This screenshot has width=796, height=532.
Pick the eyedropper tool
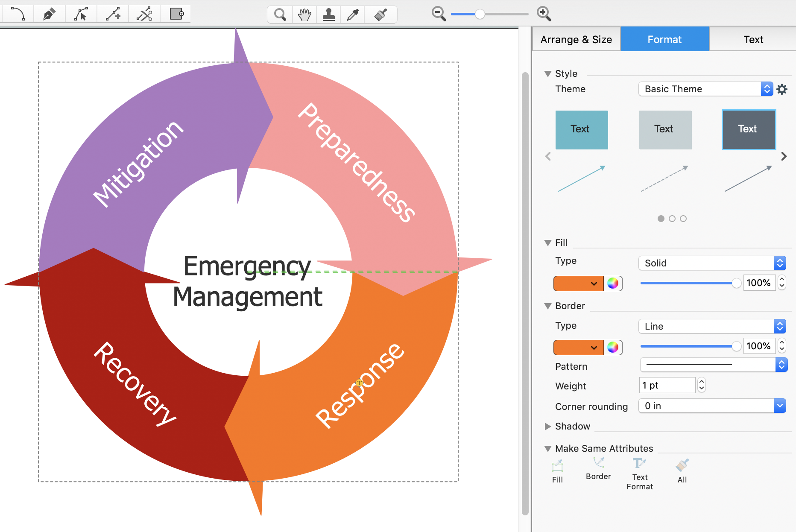pyautogui.click(x=352, y=15)
